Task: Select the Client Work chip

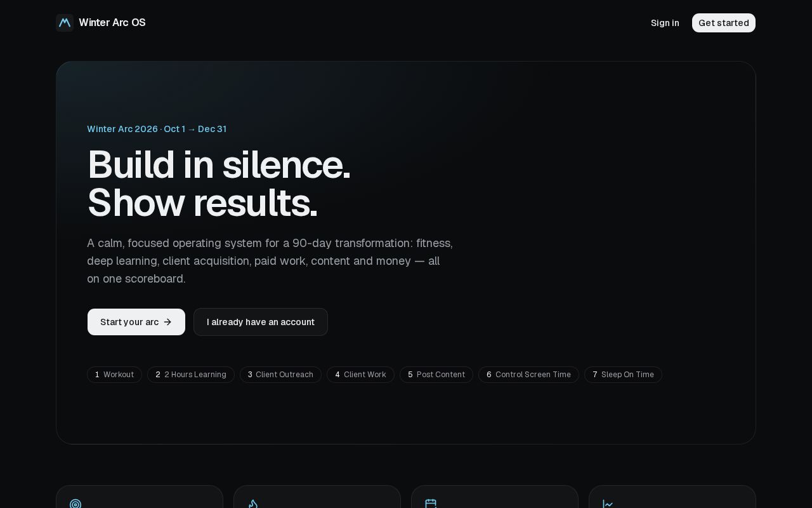Action: [360, 375]
